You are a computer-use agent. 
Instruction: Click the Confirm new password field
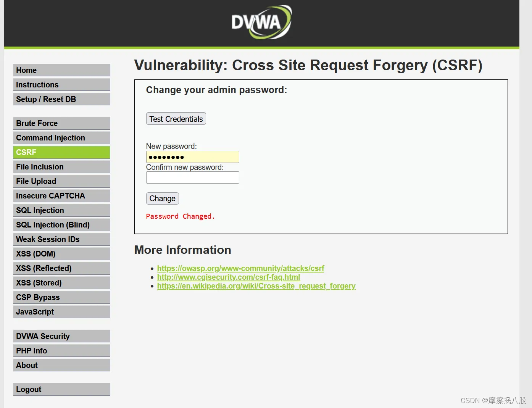(192, 177)
